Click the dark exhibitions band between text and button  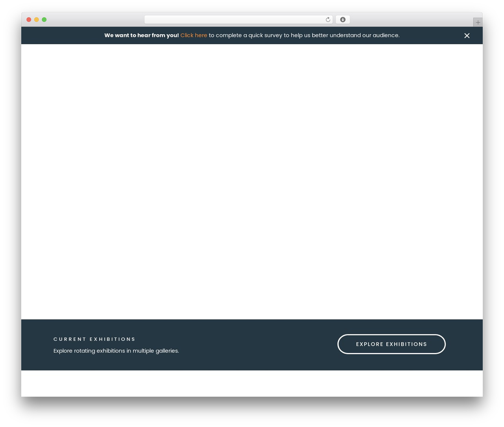pos(258,345)
